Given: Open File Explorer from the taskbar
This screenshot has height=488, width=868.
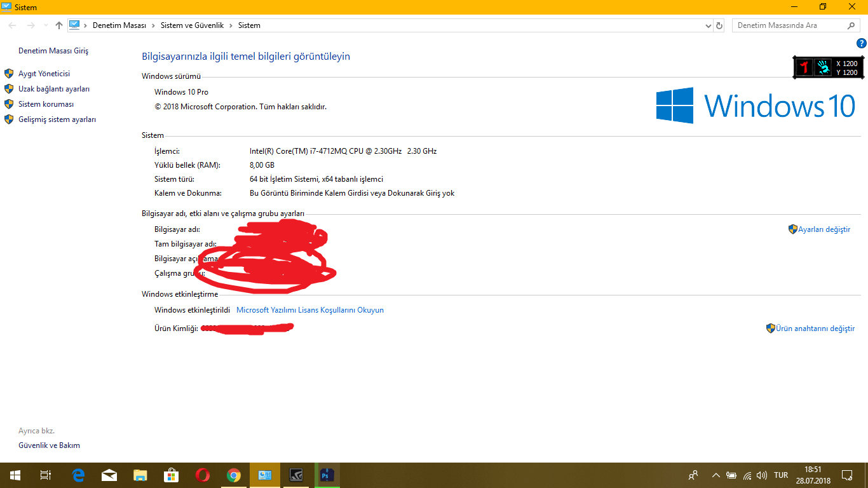Looking at the screenshot, I should pyautogui.click(x=140, y=475).
